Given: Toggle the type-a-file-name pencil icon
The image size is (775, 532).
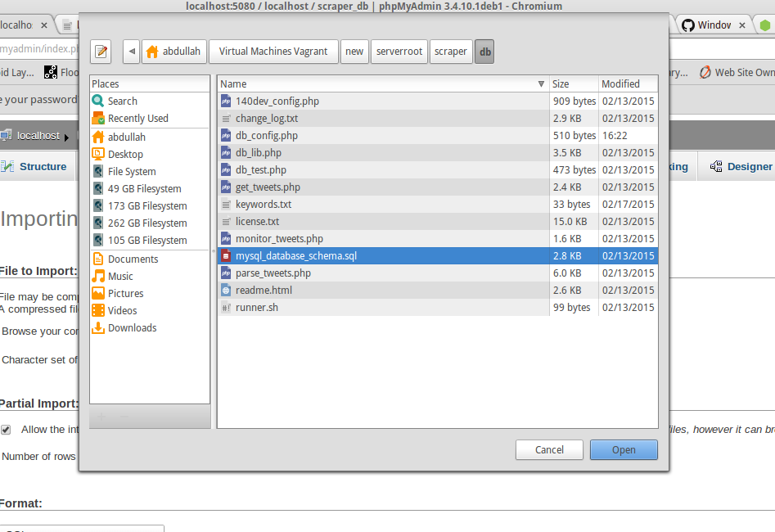Looking at the screenshot, I should (101, 52).
